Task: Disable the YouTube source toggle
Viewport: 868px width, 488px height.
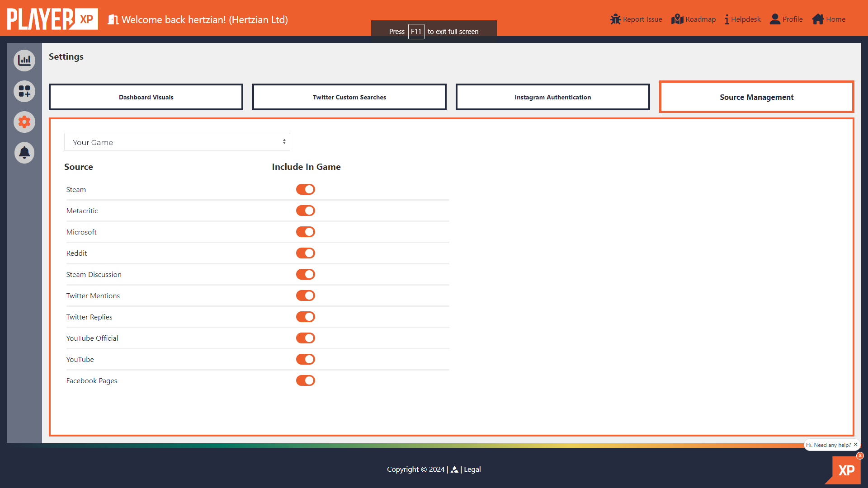Action: click(306, 359)
